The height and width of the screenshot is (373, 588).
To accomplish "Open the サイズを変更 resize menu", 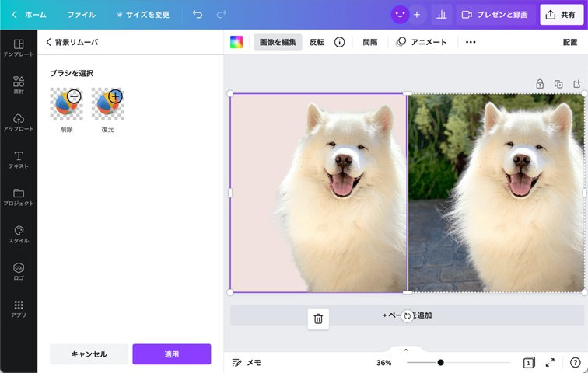I will pyautogui.click(x=142, y=15).
